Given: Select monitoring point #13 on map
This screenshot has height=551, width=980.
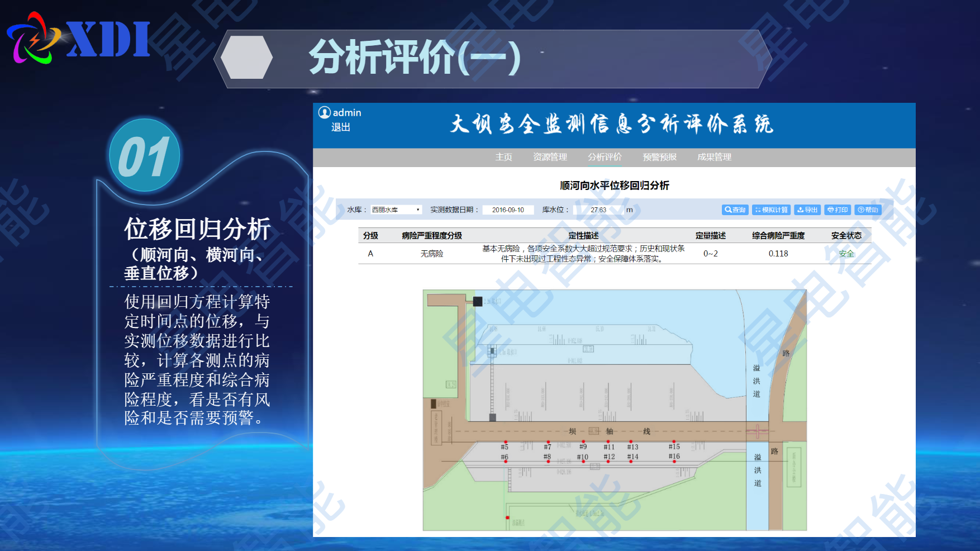Looking at the screenshot, I should [631, 443].
